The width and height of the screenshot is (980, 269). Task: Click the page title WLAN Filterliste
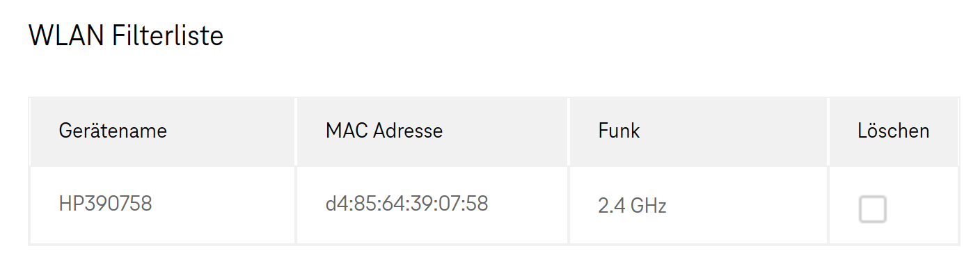click(126, 35)
